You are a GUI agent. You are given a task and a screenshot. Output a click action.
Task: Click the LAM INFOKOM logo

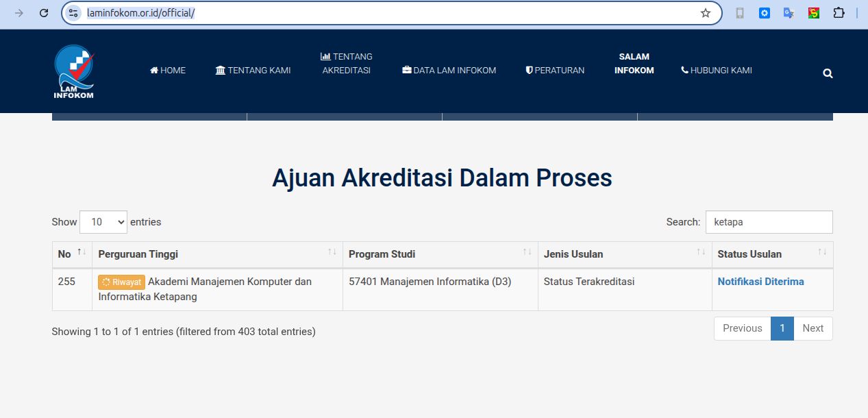pos(74,71)
